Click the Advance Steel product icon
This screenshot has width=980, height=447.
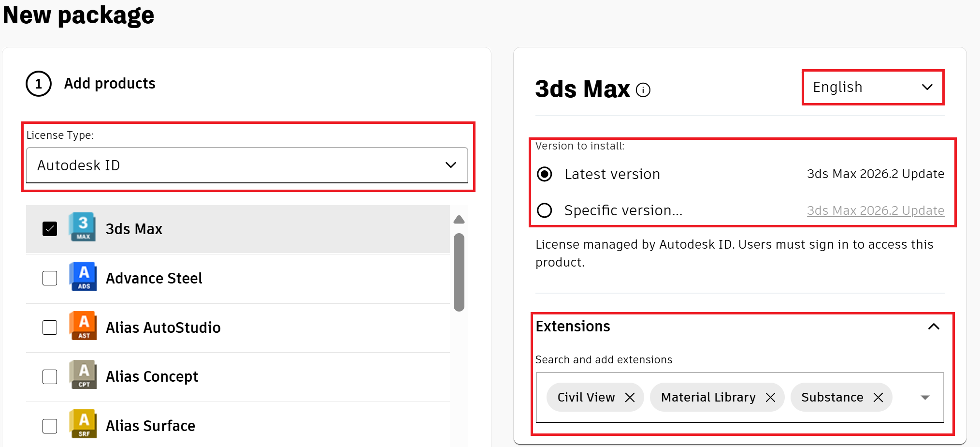tap(82, 277)
